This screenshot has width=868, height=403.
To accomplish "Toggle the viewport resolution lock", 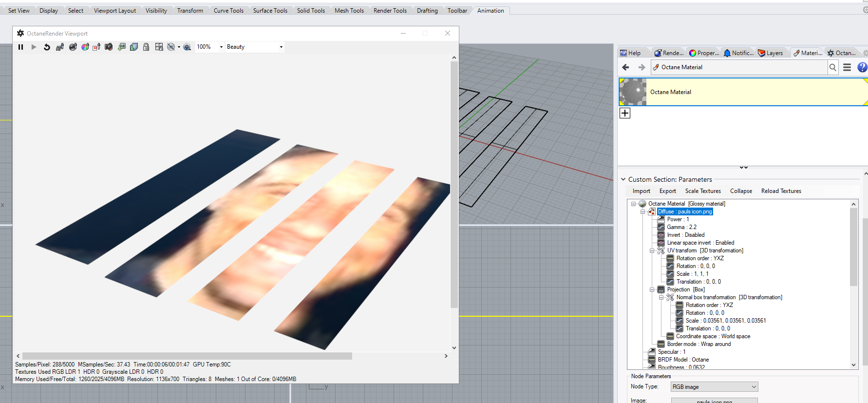I will [146, 47].
